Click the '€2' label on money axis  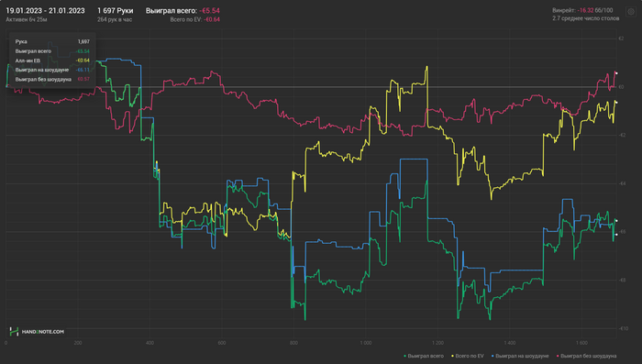pyautogui.click(x=621, y=39)
